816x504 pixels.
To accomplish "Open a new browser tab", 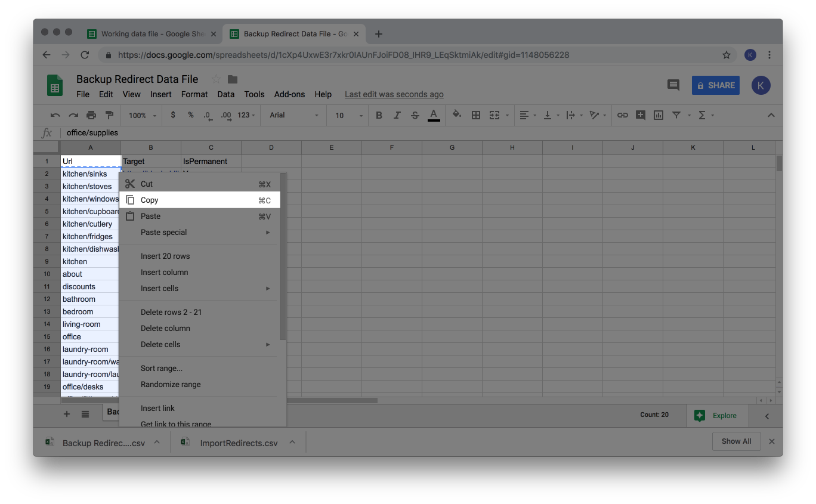I will point(379,34).
